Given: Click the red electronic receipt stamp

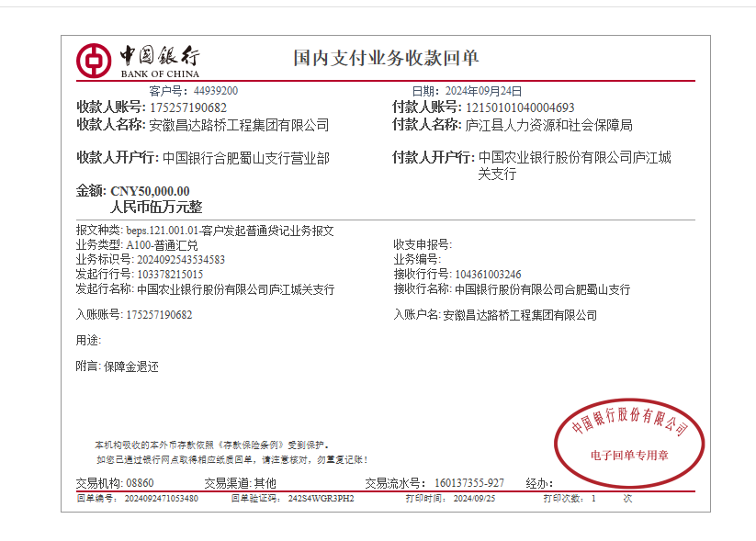Looking at the screenshot, I should pos(629,439).
